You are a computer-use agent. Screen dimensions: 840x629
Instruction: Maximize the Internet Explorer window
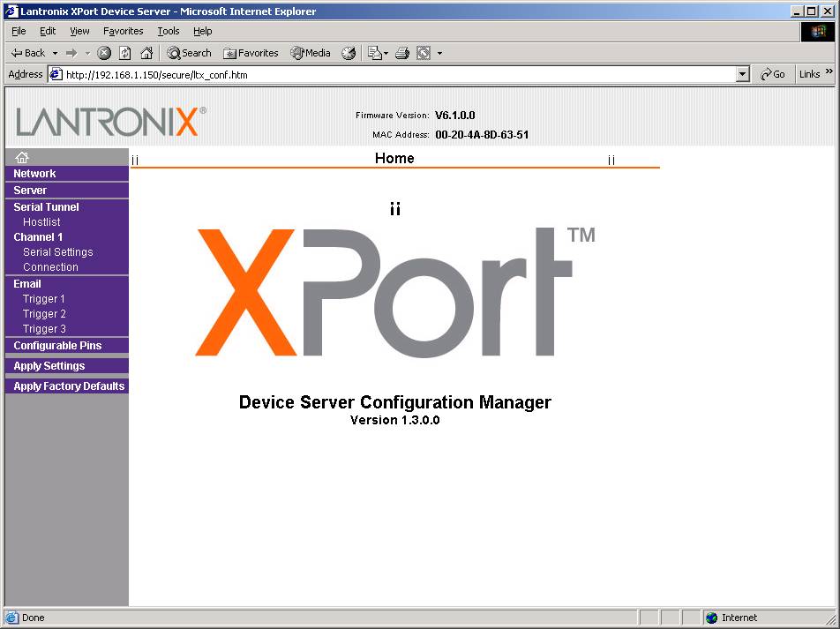pyautogui.click(x=811, y=11)
